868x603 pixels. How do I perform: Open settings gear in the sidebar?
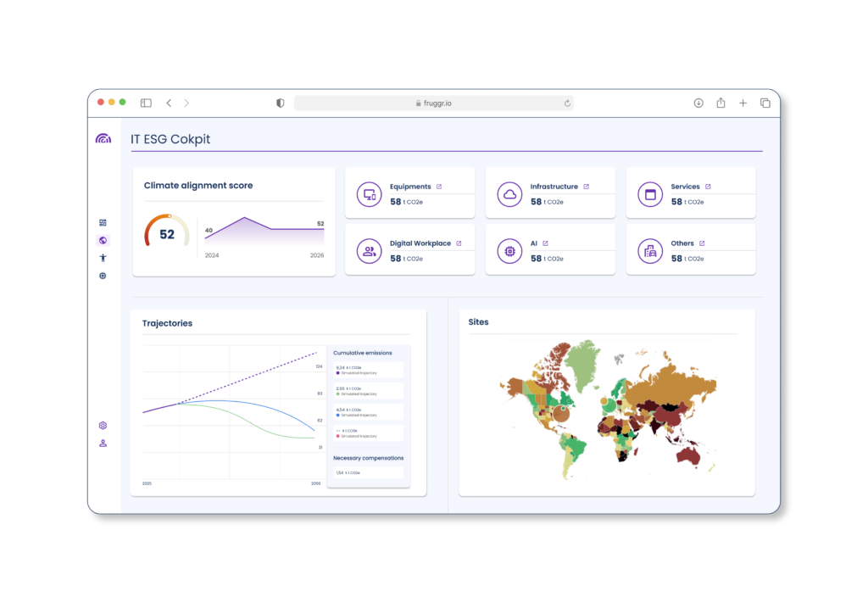pyautogui.click(x=103, y=426)
